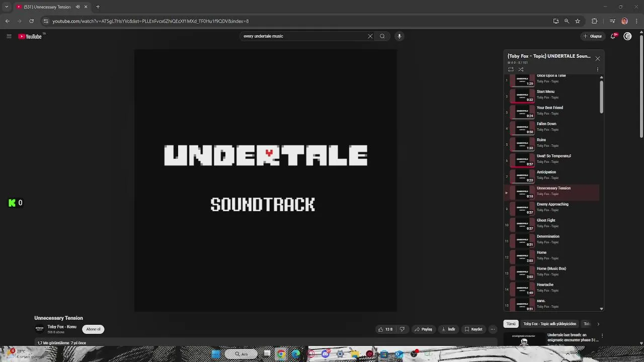The height and width of the screenshot is (362, 644).
Task: Open Windows taskbar search Ara
Action: point(242,354)
